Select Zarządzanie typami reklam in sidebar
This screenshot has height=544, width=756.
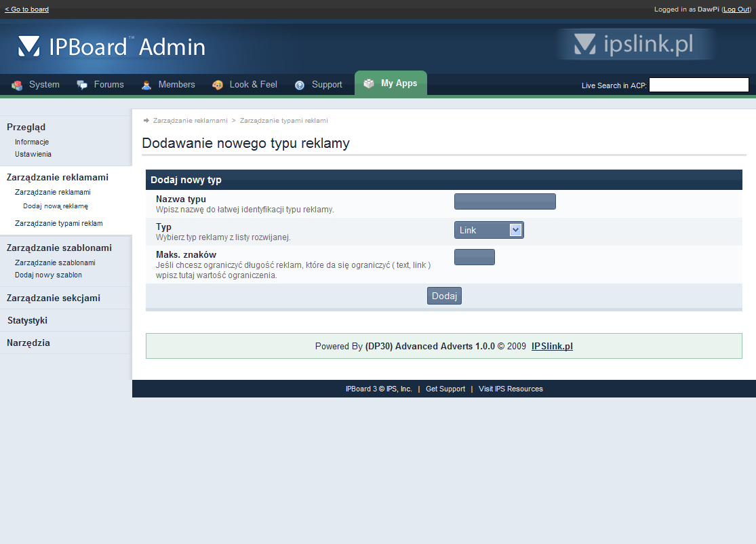[x=59, y=223]
